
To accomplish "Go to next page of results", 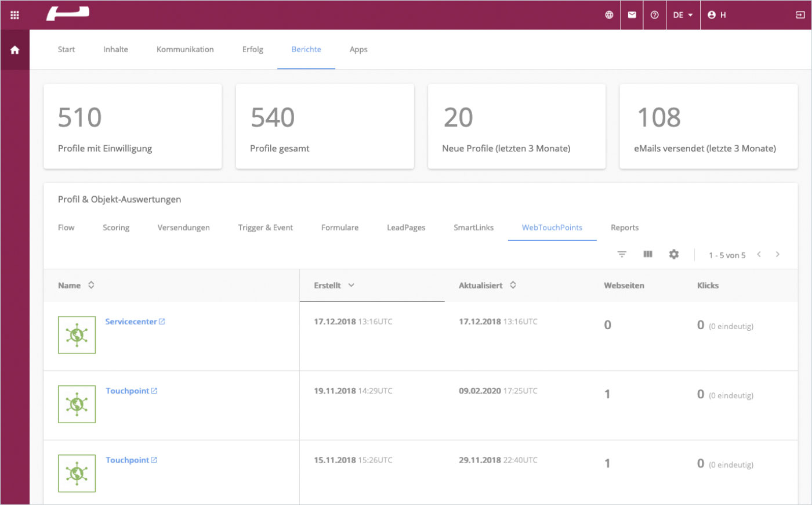I will 777,254.
